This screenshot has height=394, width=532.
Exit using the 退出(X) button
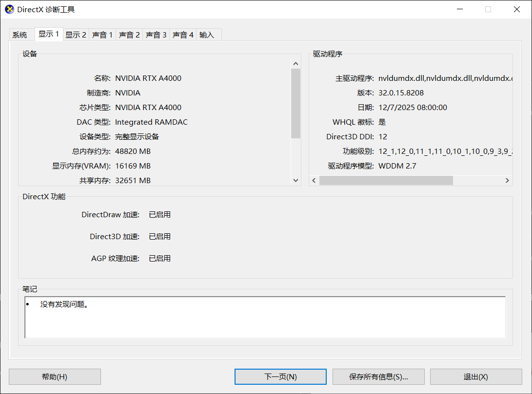475,376
